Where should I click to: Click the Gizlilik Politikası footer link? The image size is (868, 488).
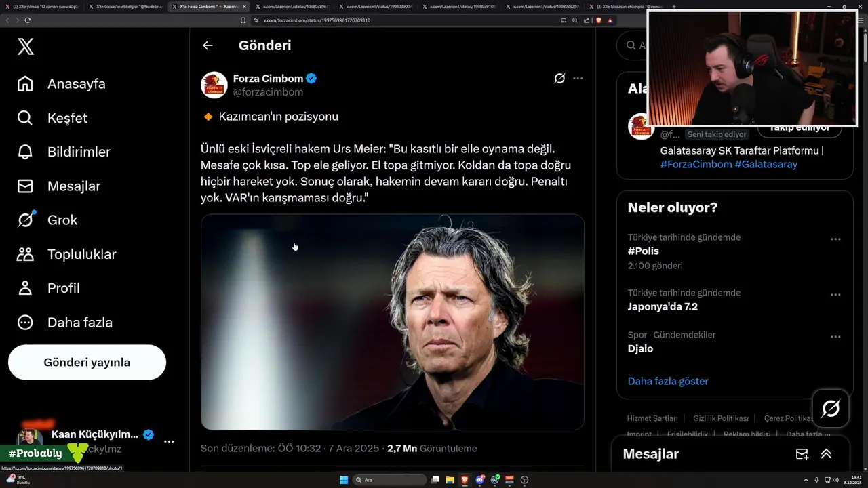(x=721, y=418)
